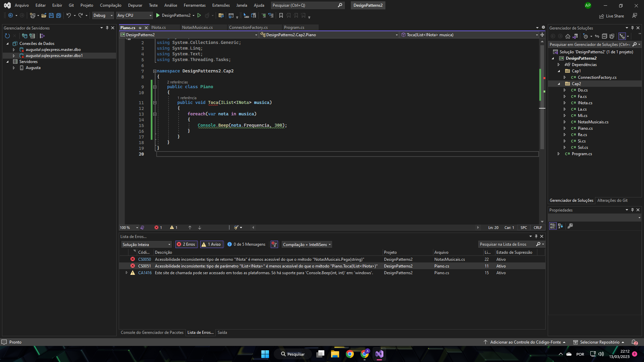Pin the Lista de Erros panel
Screen dimensions: 644x362
[536, 236]
